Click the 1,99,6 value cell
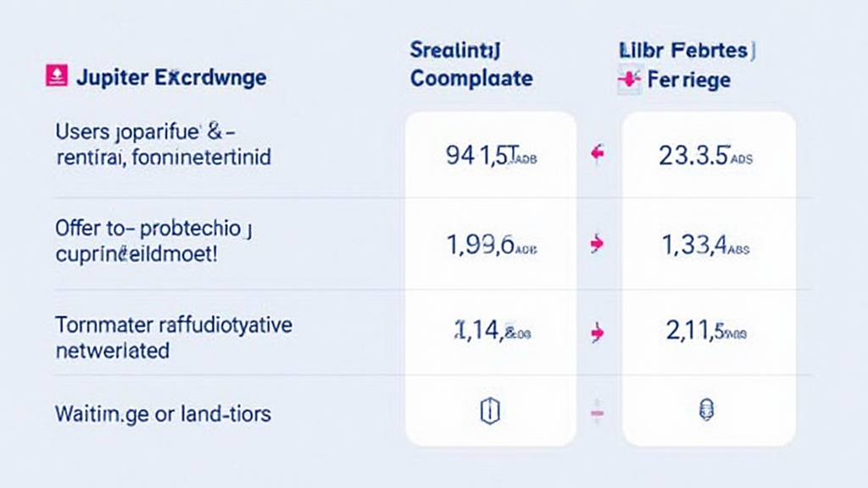The width and height of the screenshot is (868, 488). tap(492, 245)
